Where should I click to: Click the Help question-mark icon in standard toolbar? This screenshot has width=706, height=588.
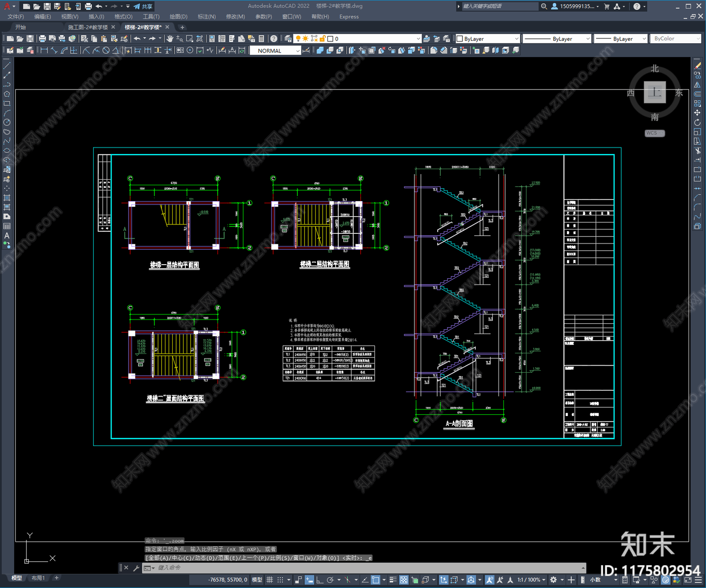274,39
